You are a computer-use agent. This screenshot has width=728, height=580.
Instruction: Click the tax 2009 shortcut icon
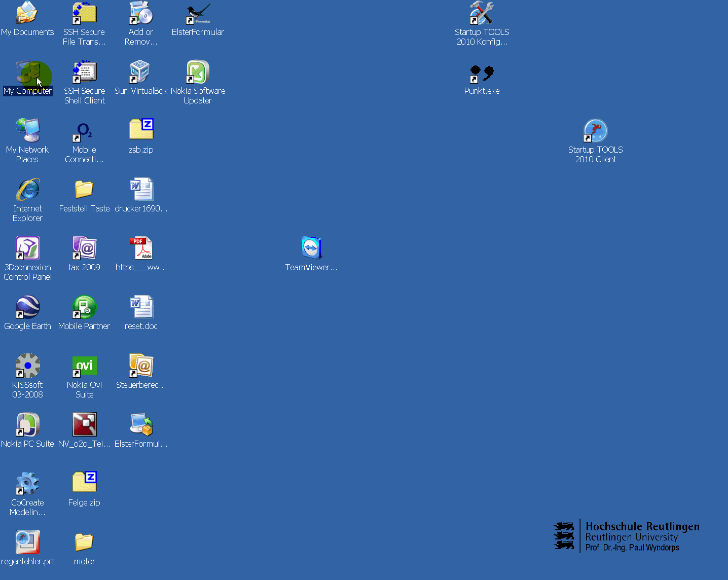click(x=84, y=248)
